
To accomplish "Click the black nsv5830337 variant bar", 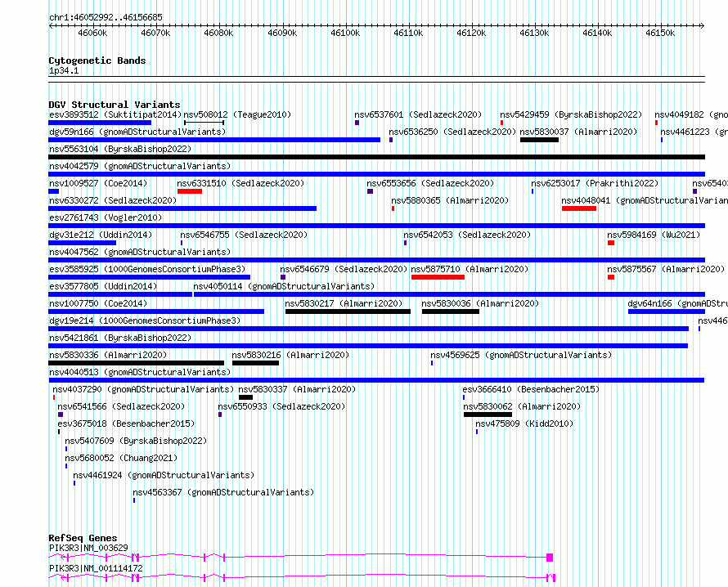I will point(245,397).
